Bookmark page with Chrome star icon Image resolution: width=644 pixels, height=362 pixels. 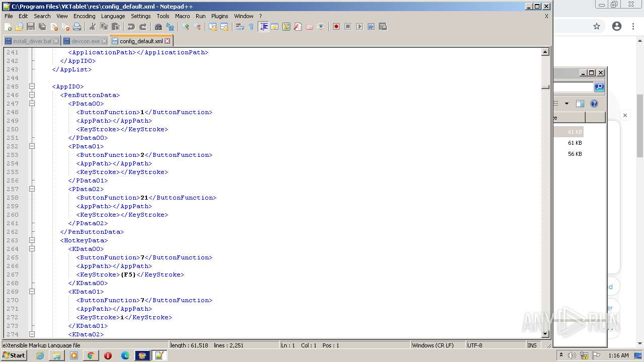pos(597,27)
